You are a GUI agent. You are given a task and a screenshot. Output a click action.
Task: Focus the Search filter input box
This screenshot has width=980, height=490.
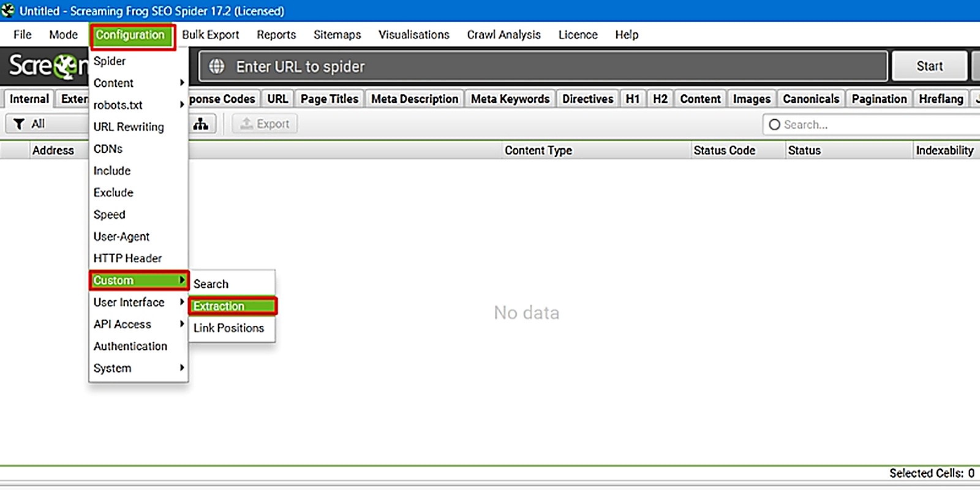tap(871, 124)
